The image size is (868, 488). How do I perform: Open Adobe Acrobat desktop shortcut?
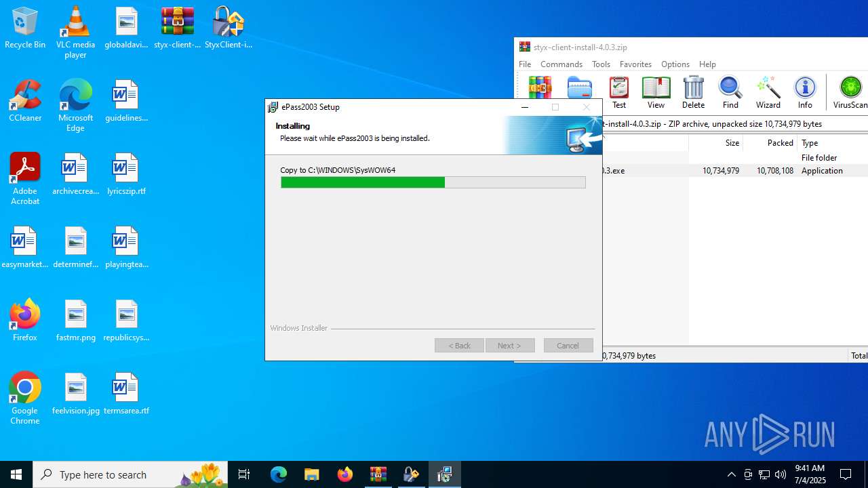pos(25,179)
